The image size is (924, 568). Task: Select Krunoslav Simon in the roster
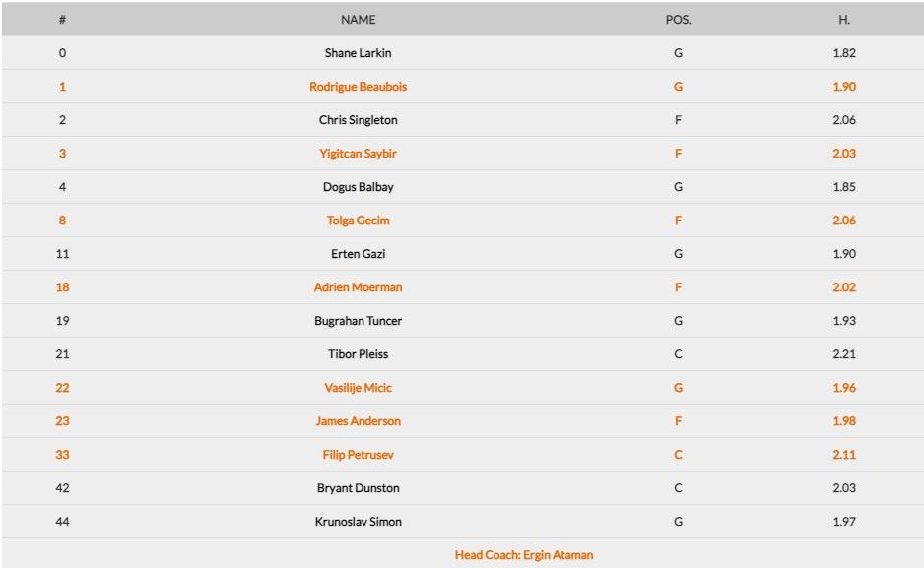(x=358, y=522)
